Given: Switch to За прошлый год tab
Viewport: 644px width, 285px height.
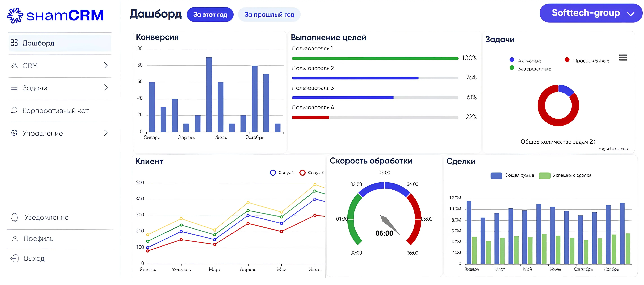Looking at the screenshot, I should click(269, 15).
